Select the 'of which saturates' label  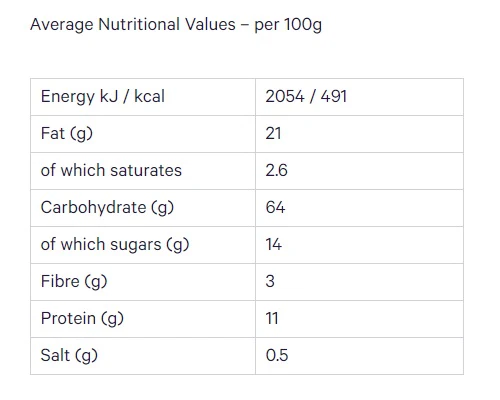click(x=111, y=170)
